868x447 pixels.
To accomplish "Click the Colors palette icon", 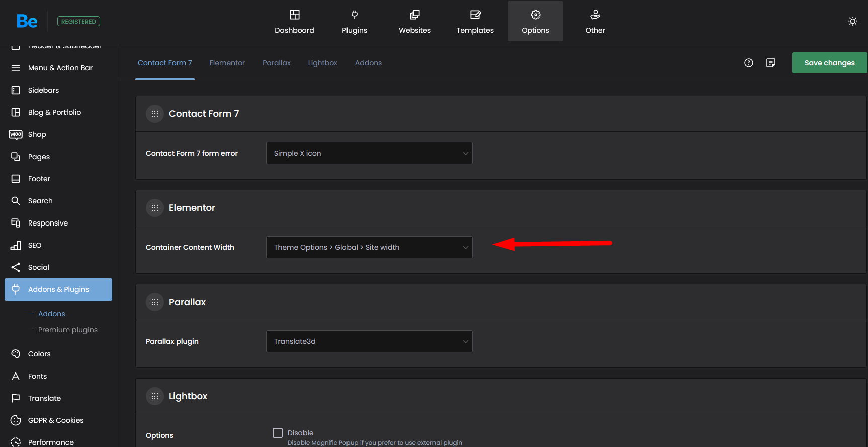I will (x=16, y=354).
